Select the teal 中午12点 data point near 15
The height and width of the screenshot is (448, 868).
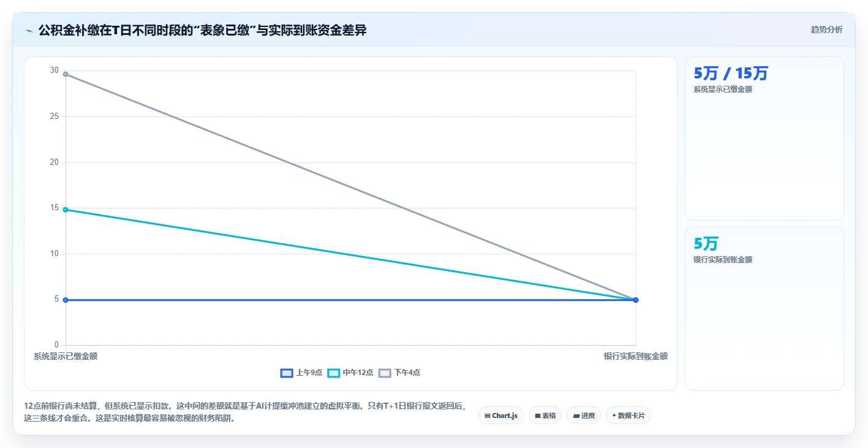pyautogui.click(x=66, y=210)
